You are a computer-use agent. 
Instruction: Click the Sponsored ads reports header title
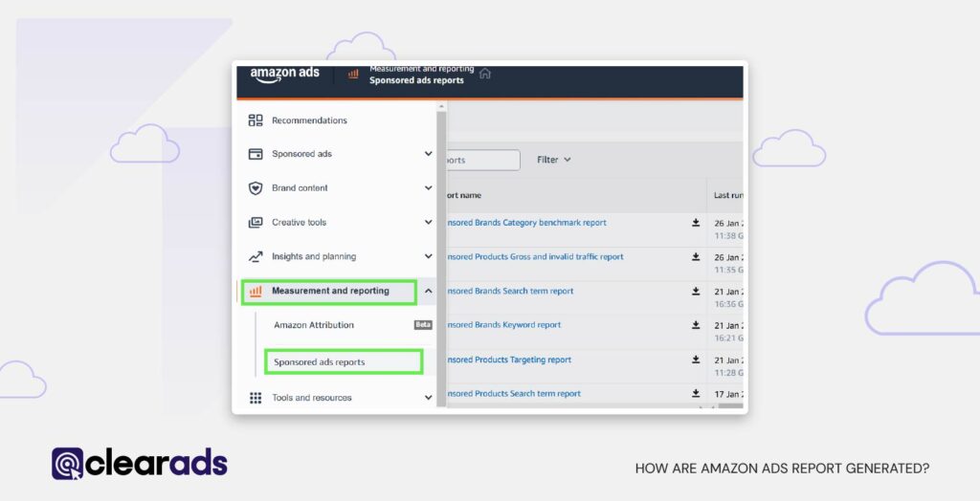416,80
